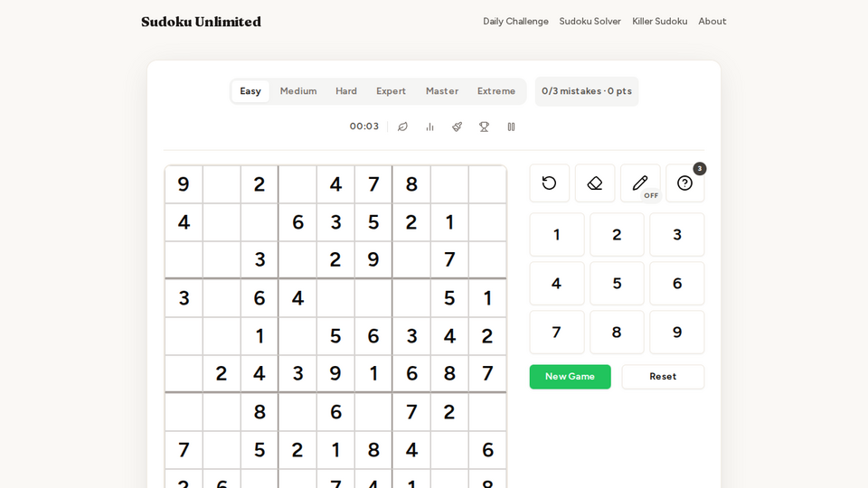The width and height of the screenshot is (868, 488).
Task: Select the empty cell left of 2 in sixth row
Action: click(184, 374)
